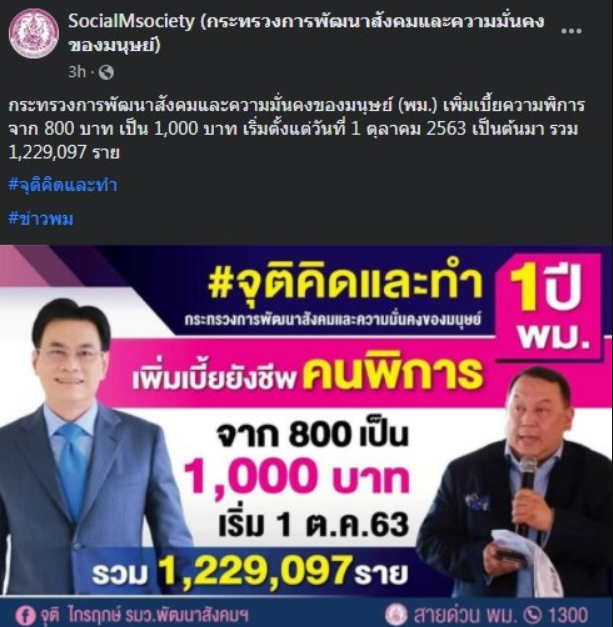The height and width of the screenshot is (627, 613).
Task: Click the phone icon beside 1300
Action: pos(533,614)
